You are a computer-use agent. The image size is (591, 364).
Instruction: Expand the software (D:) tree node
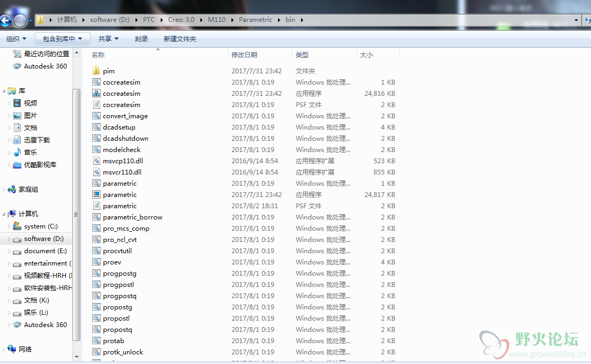pyautogui.click(x=9, y=239)
